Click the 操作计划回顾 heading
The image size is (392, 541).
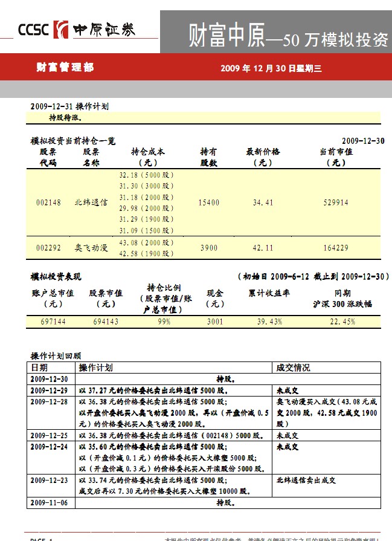[x=56, y=356]
